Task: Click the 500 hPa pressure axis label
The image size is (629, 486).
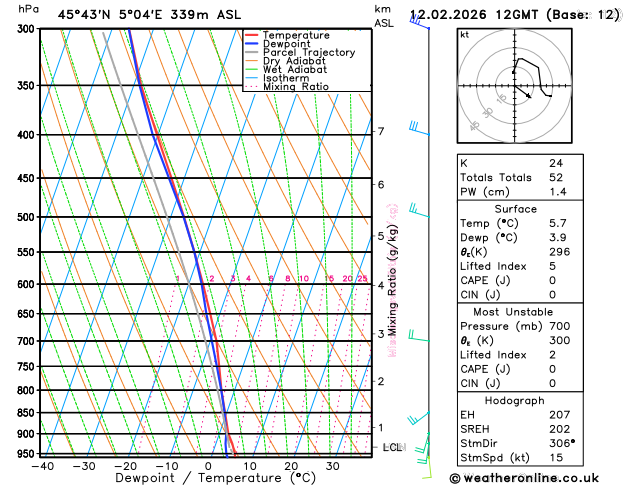Action: click(x=26, y=217)
